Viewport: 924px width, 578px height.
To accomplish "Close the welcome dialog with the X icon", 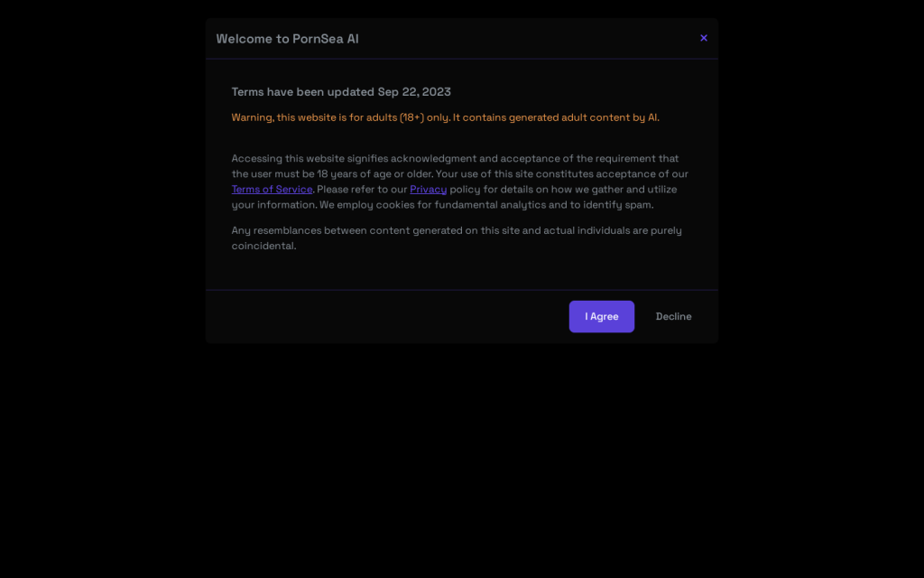I will pyautogui.click(x=704, y=38).
